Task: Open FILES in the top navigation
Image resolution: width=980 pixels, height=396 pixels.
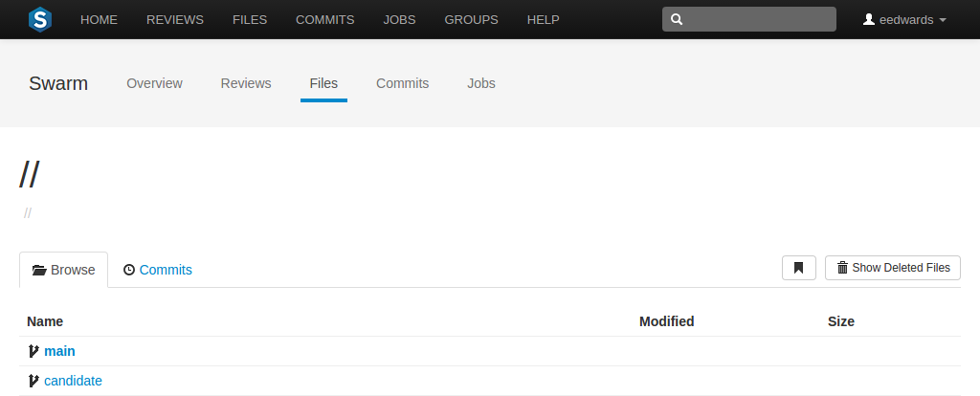Action: point(250,20)
